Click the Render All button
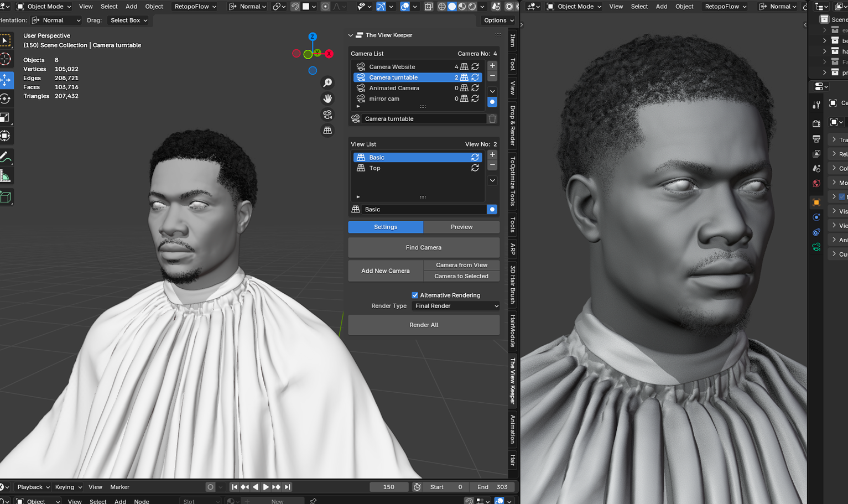The image size is (848, 504). tap(424, 325)
